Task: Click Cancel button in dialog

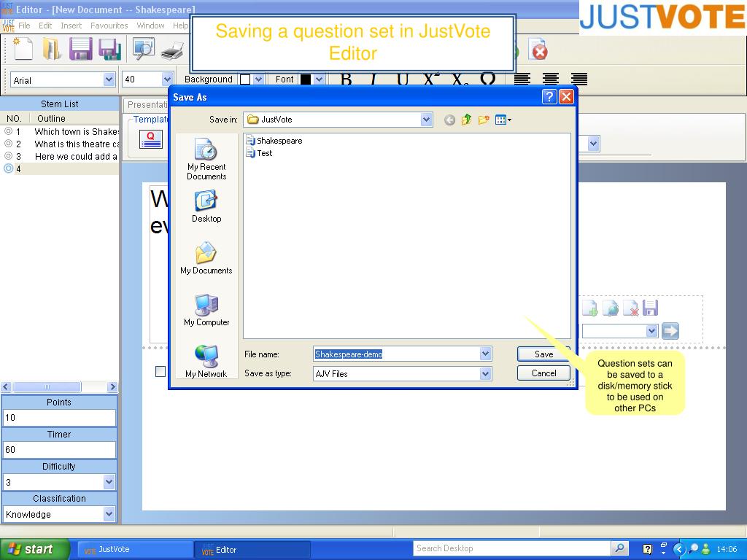Action: click(543, 373)
